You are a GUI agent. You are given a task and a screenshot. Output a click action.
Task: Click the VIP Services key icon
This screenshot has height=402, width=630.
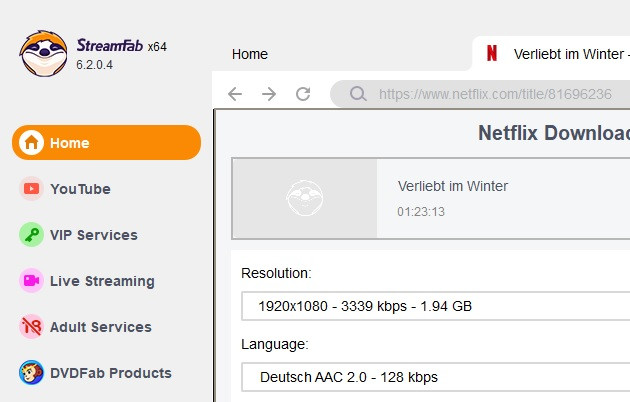point(32,235)
